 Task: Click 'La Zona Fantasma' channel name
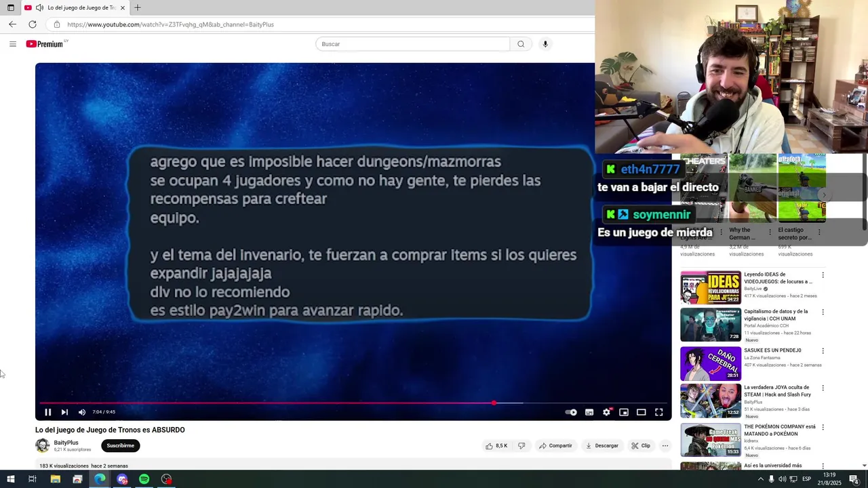tap(763, 358)
